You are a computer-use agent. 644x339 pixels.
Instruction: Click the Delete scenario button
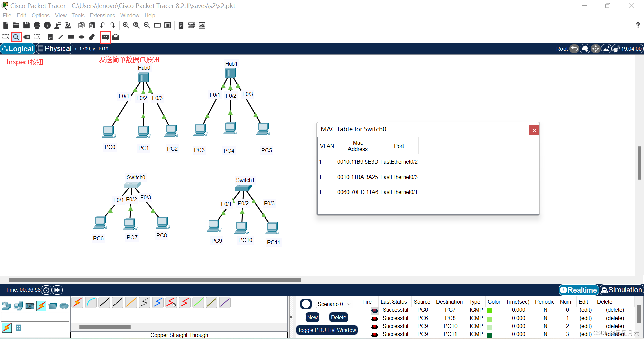pos(339,317)
